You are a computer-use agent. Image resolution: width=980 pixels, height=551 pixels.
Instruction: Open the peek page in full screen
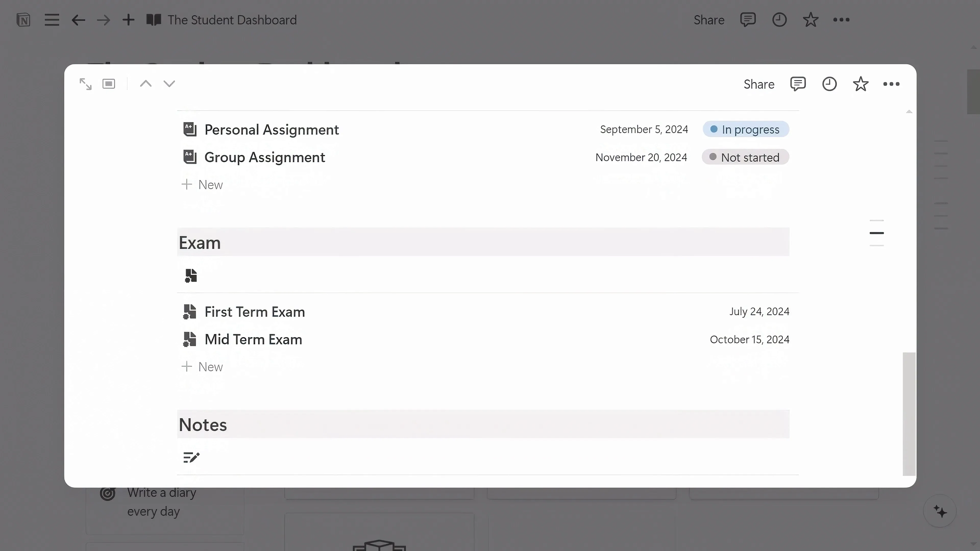click(85, 84)
